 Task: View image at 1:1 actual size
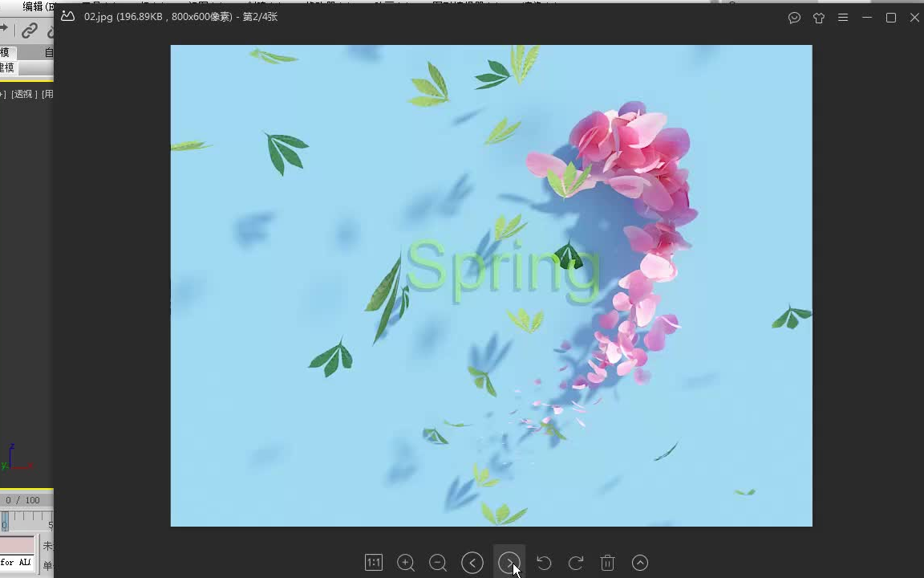pyautogui.click(x=374, y=563)
